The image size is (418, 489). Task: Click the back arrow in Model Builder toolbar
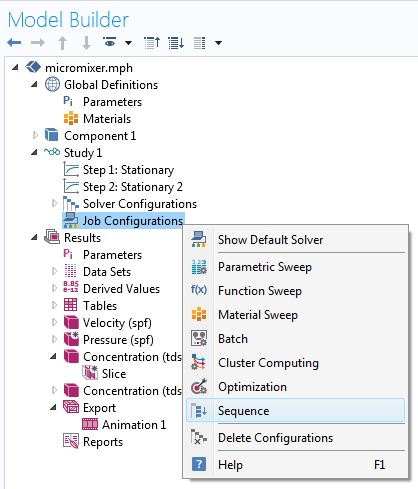pyautogui.click(x=14, y=43)
